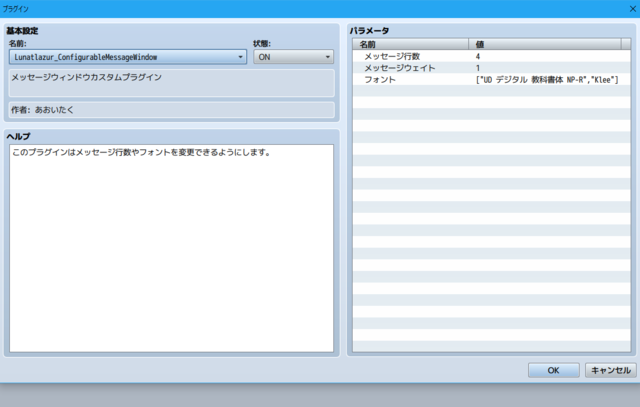Screen dimensions: 640x407
Task: Click the author field 作者: あおいたく
Action: tap(171, 110)
